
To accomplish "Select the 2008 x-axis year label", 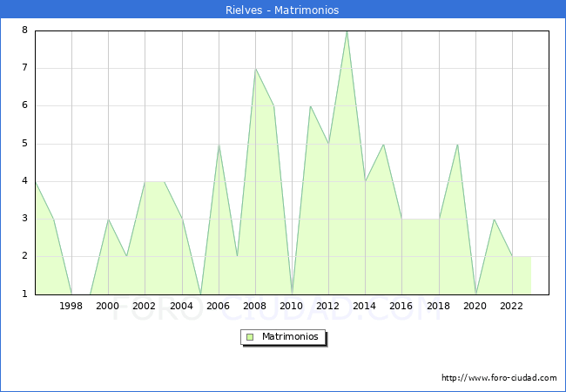I will point(255,306).
